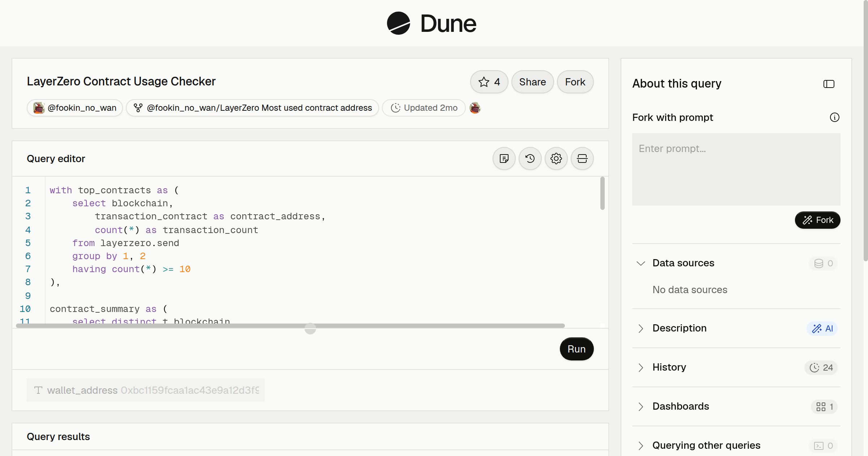Viewport: 868px width, 456px height.
Task: Click the page's right-edge vertical scrollbar
Action: (x=865, y=130)
